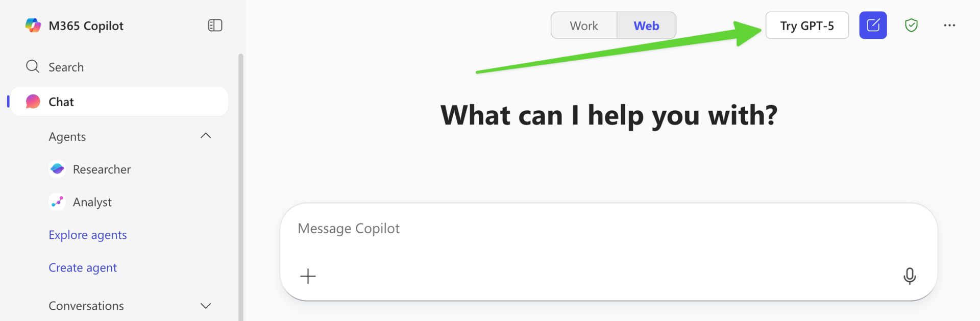Click the Try GPT-5 button
Screen dimensions: 980x321
(807, 26)
